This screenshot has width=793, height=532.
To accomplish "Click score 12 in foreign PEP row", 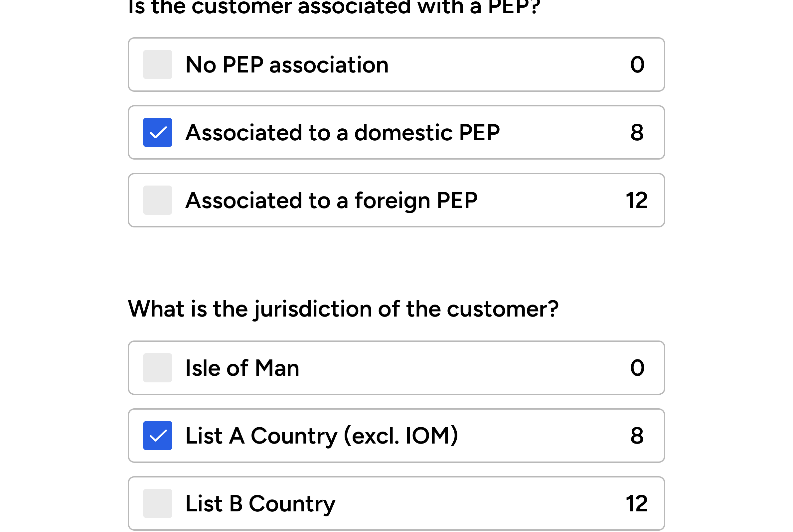I will click(x=637, y=200).
